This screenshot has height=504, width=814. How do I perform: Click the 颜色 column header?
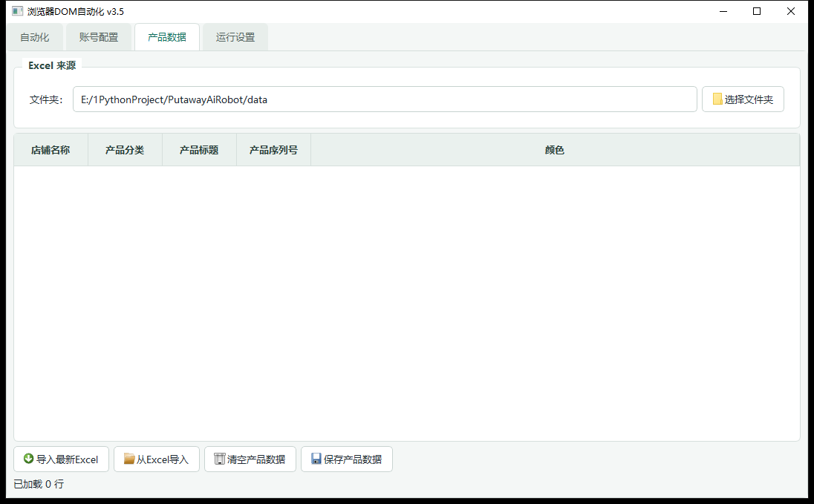tap(555, 150)
